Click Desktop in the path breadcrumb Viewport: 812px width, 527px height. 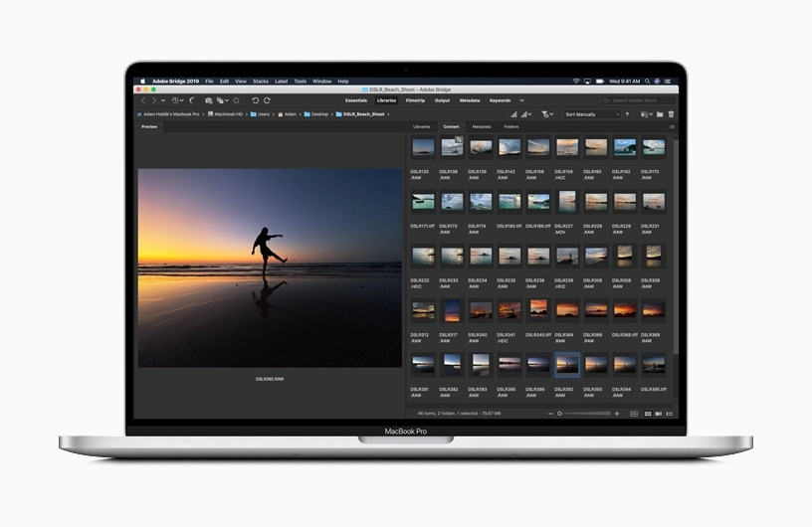click(318, 114)
